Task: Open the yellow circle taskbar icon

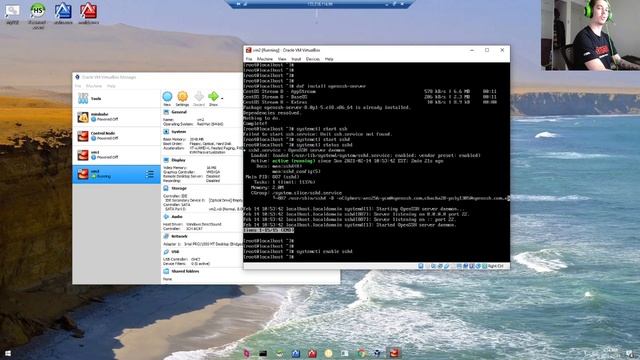Action: click(x=328, y=353)
